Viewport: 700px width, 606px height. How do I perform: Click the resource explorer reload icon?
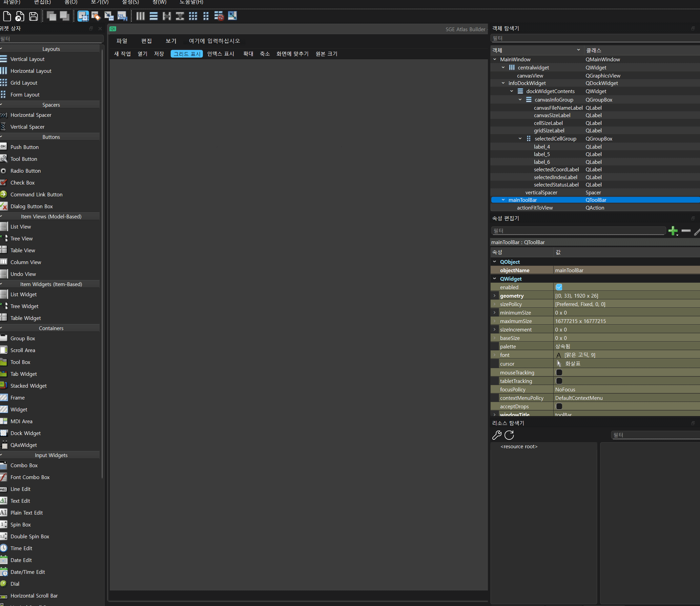click(x=509, y=435)
